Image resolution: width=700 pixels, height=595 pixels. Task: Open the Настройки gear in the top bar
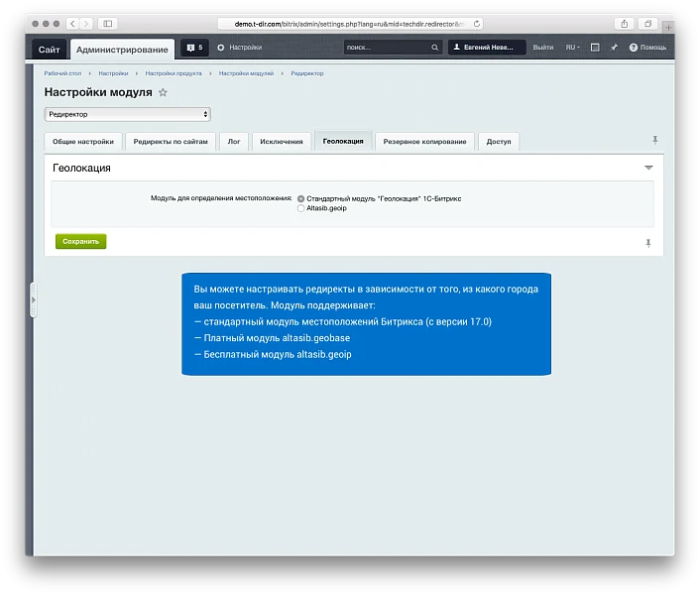tap(240, 48)
